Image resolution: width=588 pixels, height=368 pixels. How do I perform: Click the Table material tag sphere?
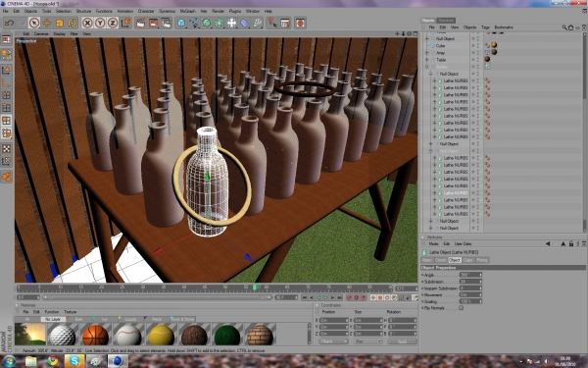click(487, 59)
